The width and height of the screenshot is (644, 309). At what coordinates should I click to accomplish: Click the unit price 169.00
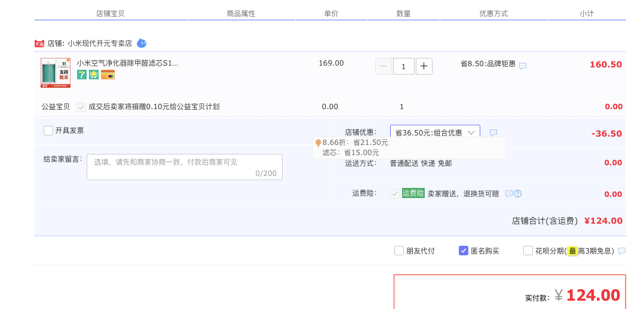[x=331, y=63]
